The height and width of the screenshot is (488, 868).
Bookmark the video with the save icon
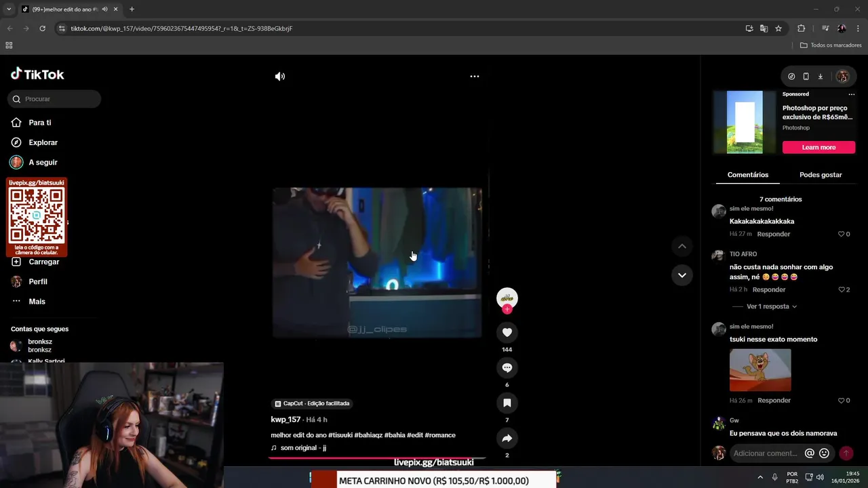(507, 403)
